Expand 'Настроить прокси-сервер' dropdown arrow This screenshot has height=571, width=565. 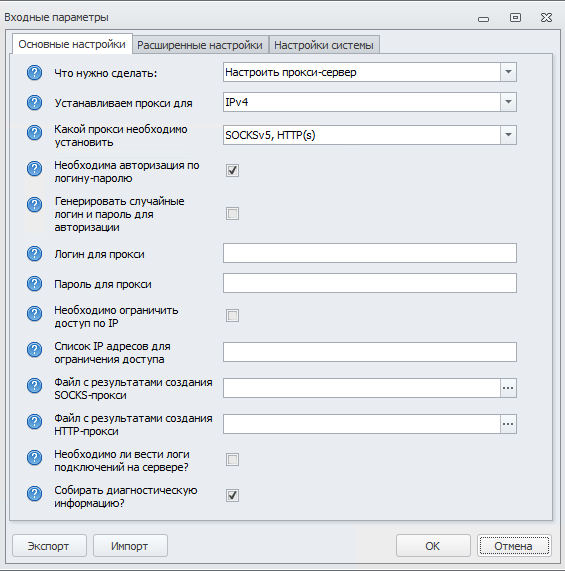(x=508, y=72)
